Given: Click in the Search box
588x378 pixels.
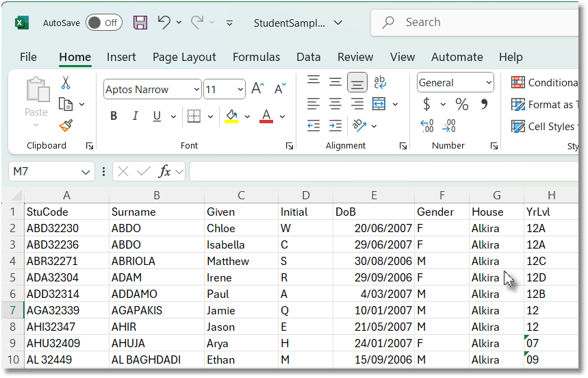Looking at the screenshot, I should pyautogui.click(x=474, y=23).
